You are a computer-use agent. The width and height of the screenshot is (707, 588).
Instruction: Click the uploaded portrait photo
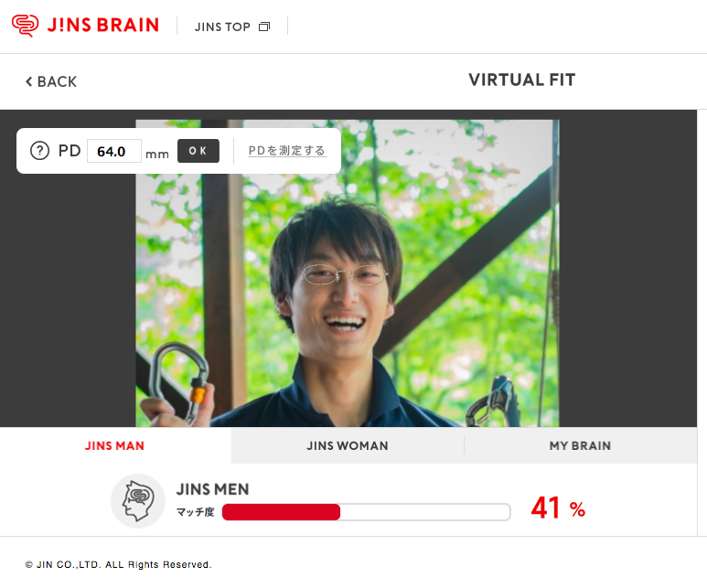coord(348,273)
